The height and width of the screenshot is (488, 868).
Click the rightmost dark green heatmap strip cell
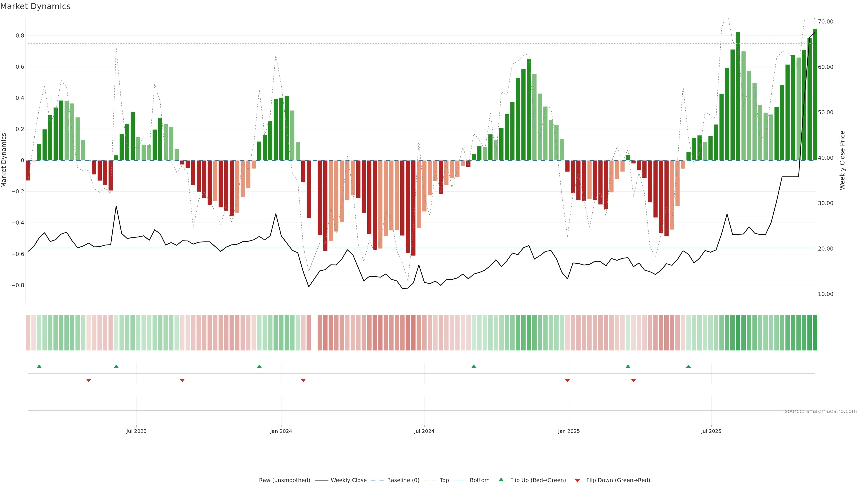pos(815,333)
